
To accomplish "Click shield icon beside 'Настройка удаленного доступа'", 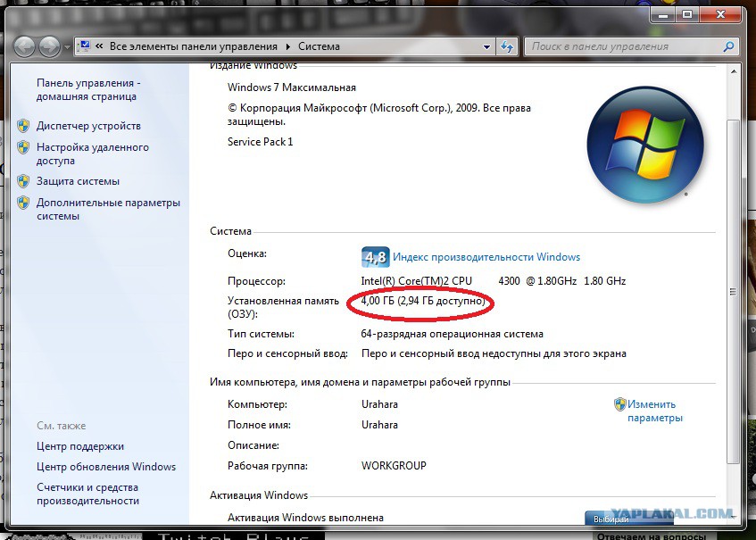I will tap(23, 147).
